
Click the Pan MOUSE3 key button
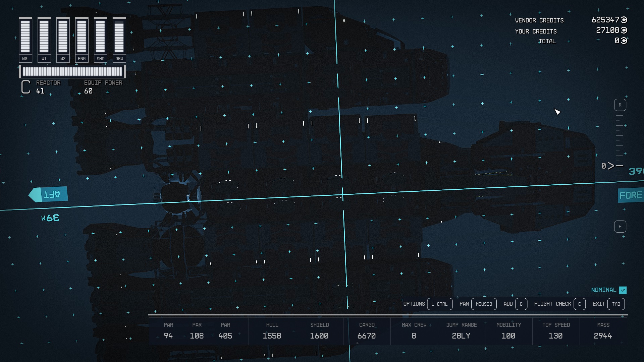[484, 304]
